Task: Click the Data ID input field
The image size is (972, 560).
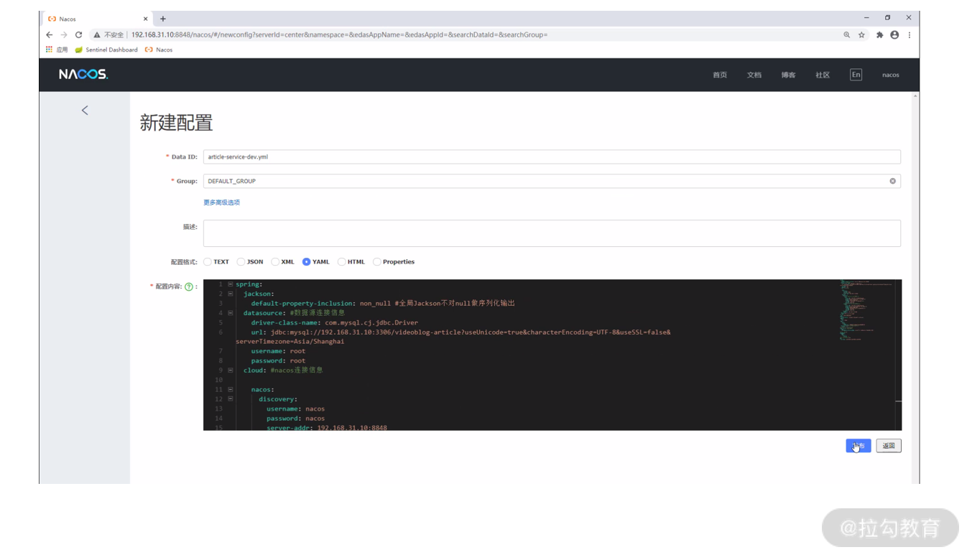Action: click(x=552, y=157)
